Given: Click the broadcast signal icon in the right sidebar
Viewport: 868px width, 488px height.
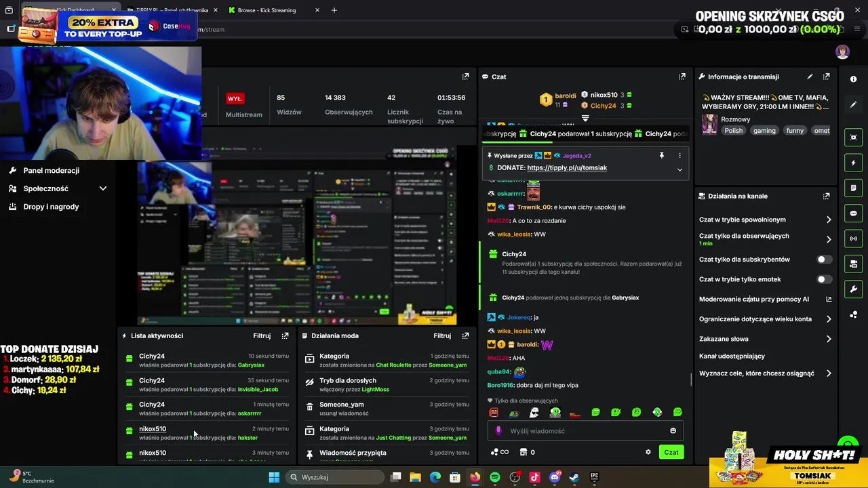Looking at the screenshot, I should [853, 239].
